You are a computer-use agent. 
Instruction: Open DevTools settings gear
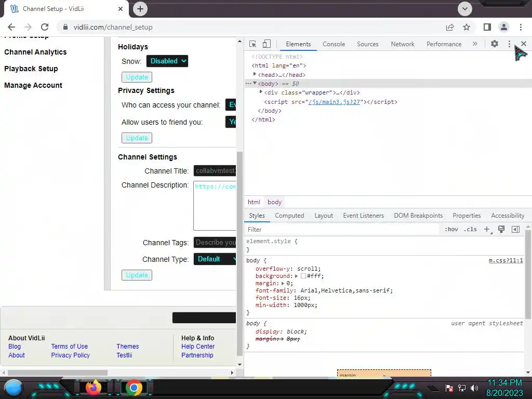point(495,44)
